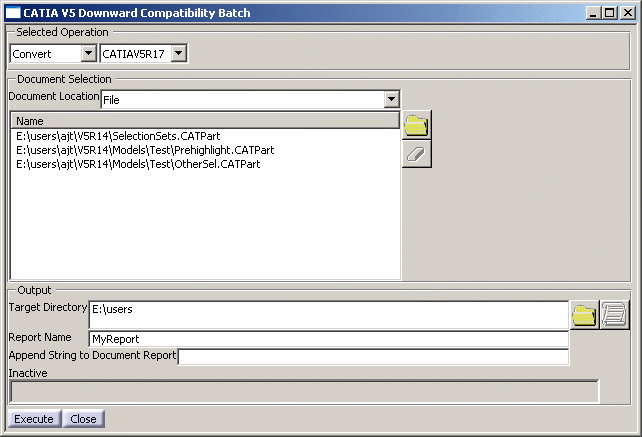Browse for documents with folder icon beside Name list

click(x=416, y=125)
